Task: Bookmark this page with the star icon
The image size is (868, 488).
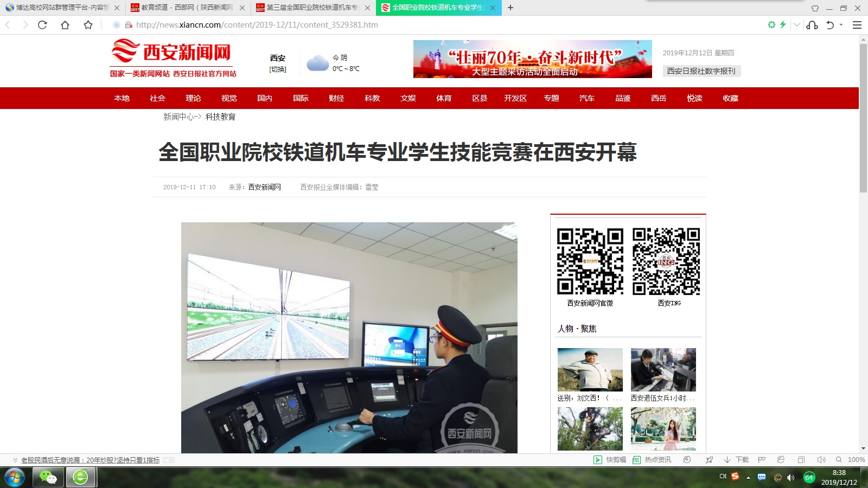Action: click(x=88, y=25)
